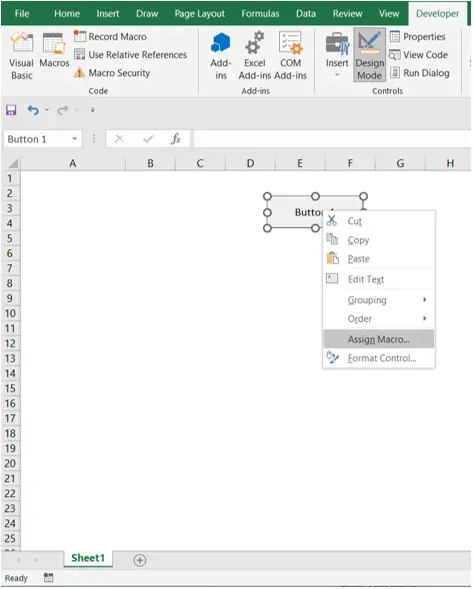Viewport: 474px width, 589px height.
Task: Open the Review tab
Action: 347,14
